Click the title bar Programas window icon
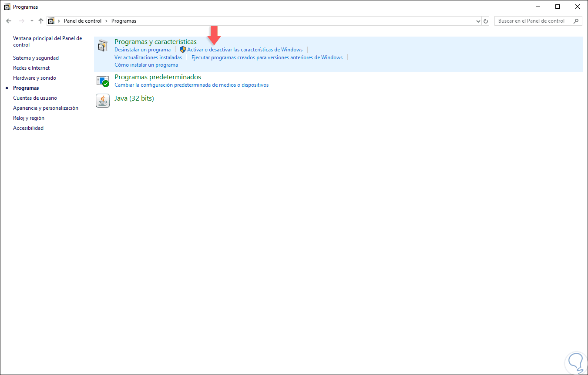588x375 pixels. click(x=7, y=7)
